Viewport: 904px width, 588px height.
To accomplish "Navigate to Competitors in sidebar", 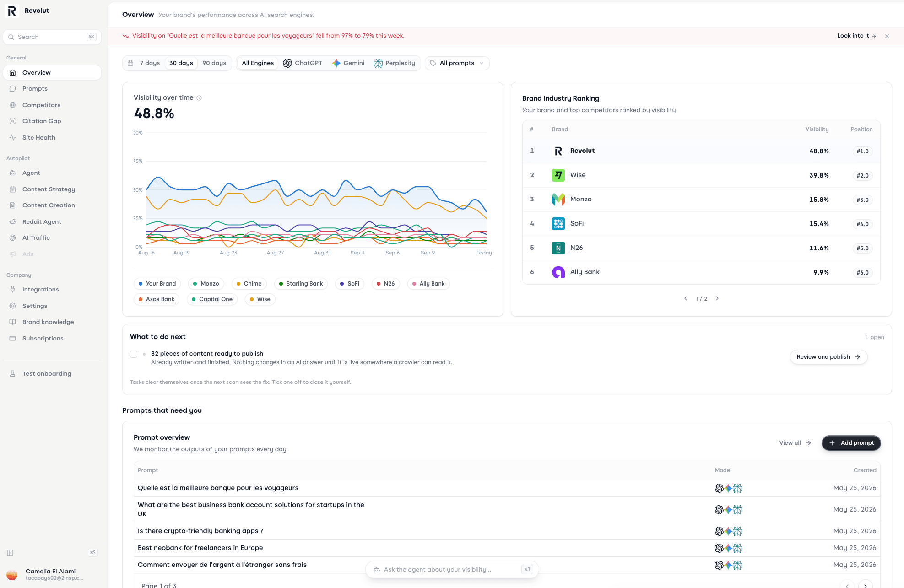I will (x=52, y=105).
